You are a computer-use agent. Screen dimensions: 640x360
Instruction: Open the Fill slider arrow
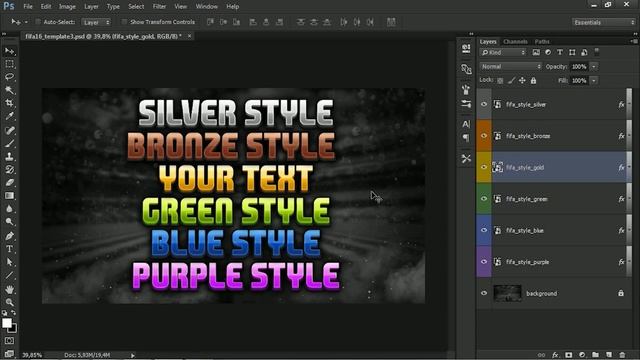pos(594,80)
